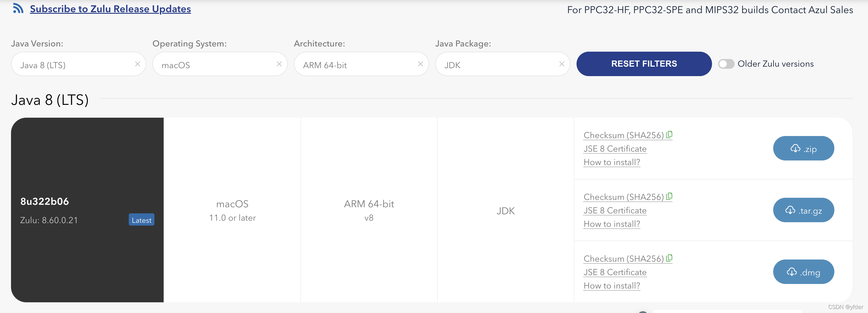868x313 pixels.
Task: Download the .zip package
Action: tap(803, 148)
